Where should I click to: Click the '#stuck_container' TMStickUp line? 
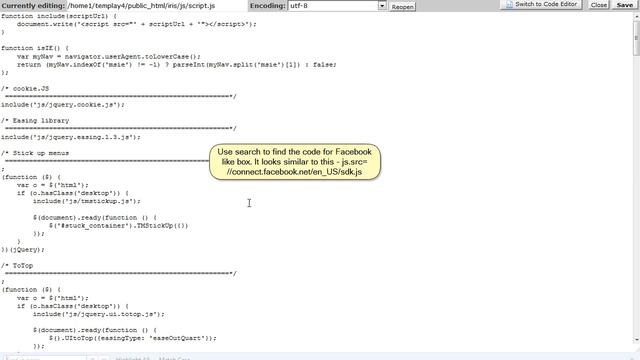[118, 226]
